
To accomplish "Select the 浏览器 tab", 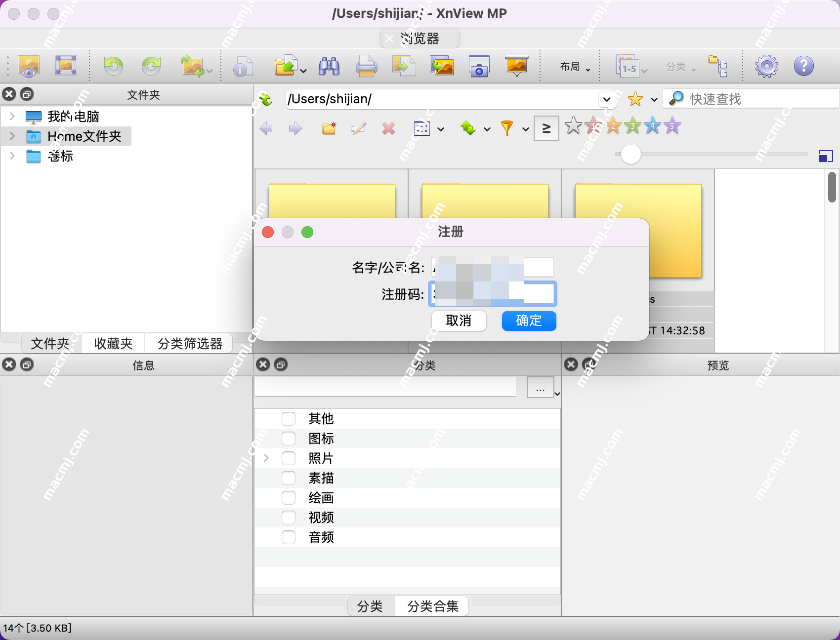I will coord(420,39).
